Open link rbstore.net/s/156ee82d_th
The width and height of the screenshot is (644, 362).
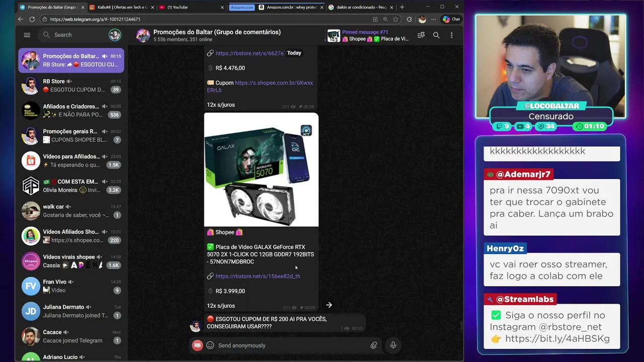tap(258, 276)
